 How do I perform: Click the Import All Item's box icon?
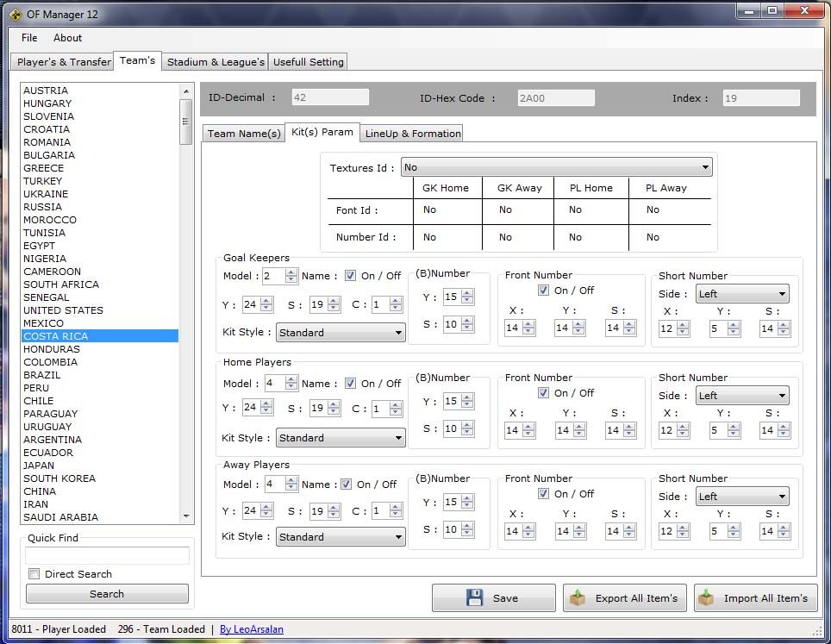pyautogui.click(x=707, y=597)
